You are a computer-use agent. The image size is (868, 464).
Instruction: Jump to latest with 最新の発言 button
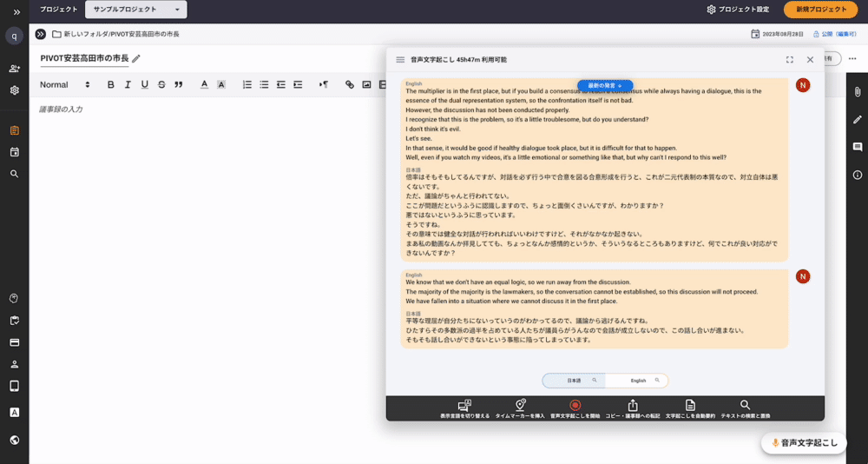[x=605, y=85]
